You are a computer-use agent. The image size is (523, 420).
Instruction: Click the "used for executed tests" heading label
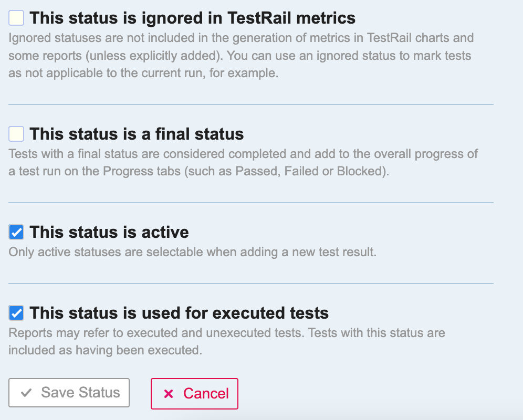click(x=179, y=313)
